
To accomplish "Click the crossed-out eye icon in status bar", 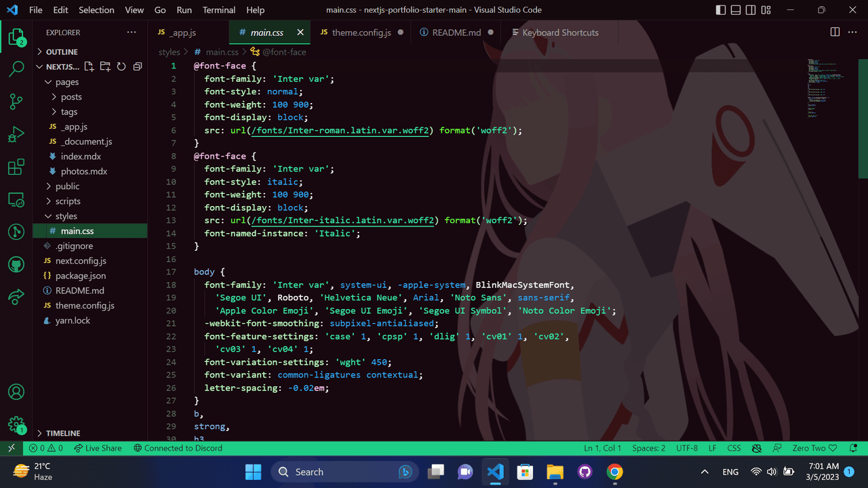I will tap(757, 448).
